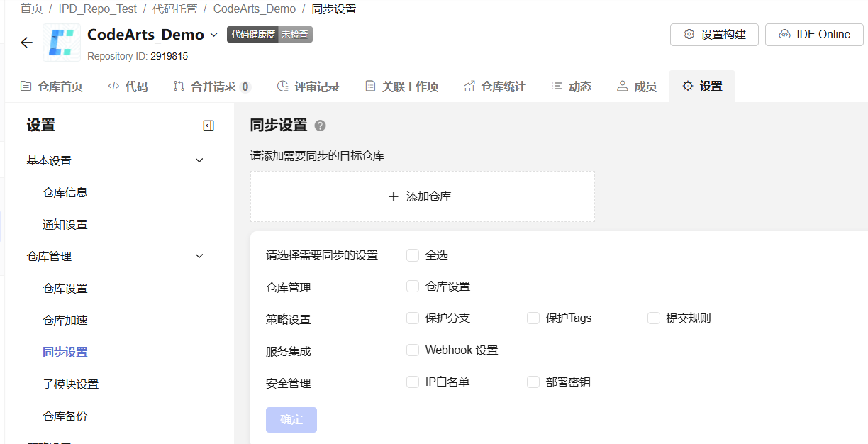Switch to the 成员 tab
The height and width of the screenshot is (444, 868).
coord(637,87)
